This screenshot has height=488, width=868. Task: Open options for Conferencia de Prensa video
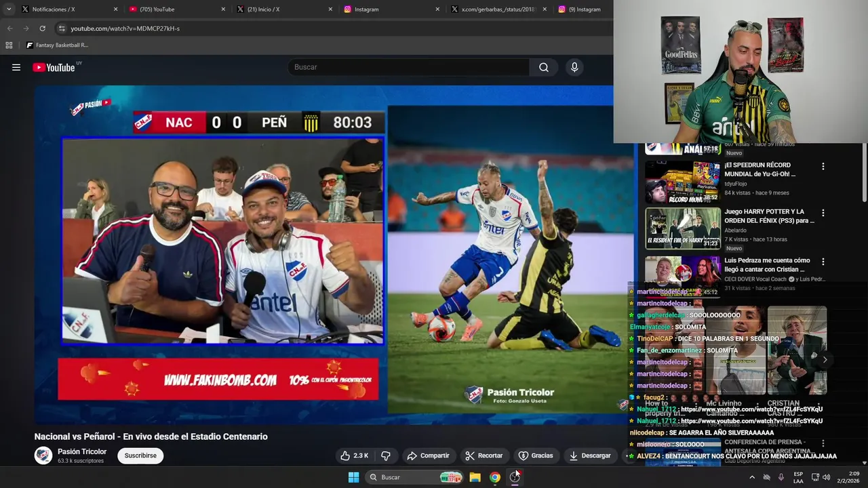click(823, 443)
